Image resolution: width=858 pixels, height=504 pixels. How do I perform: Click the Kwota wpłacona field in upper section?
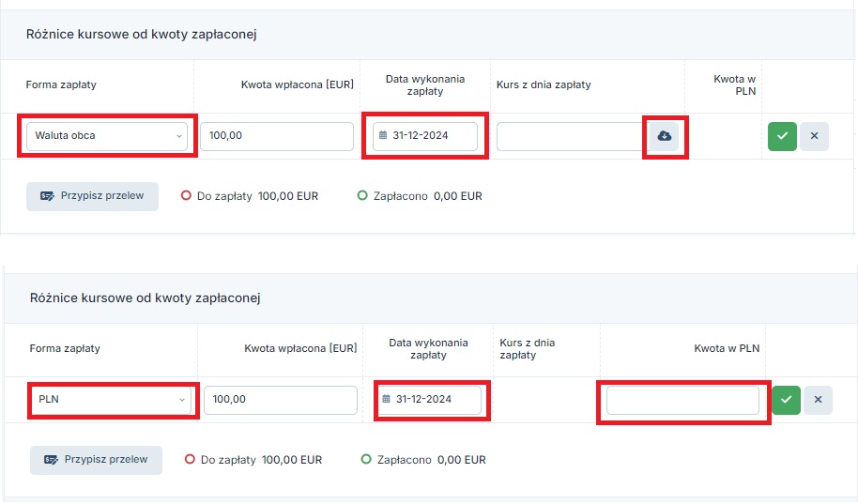click(x=277, y=136)
